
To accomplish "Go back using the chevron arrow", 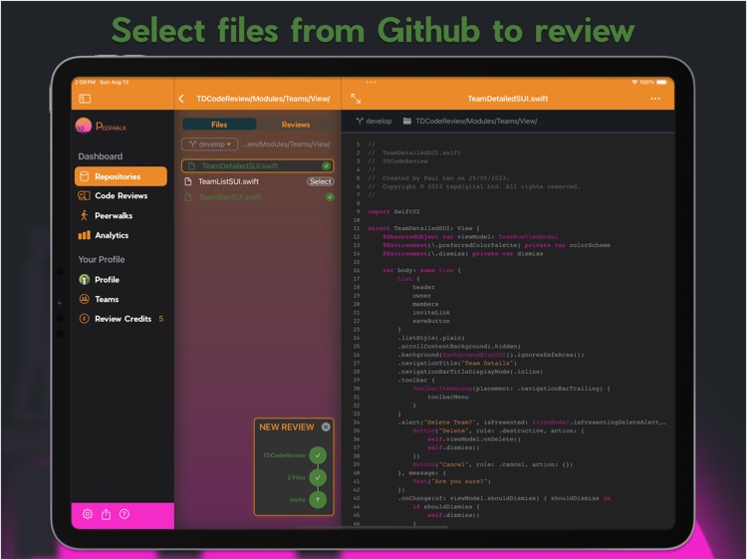I will pos(181,99).
